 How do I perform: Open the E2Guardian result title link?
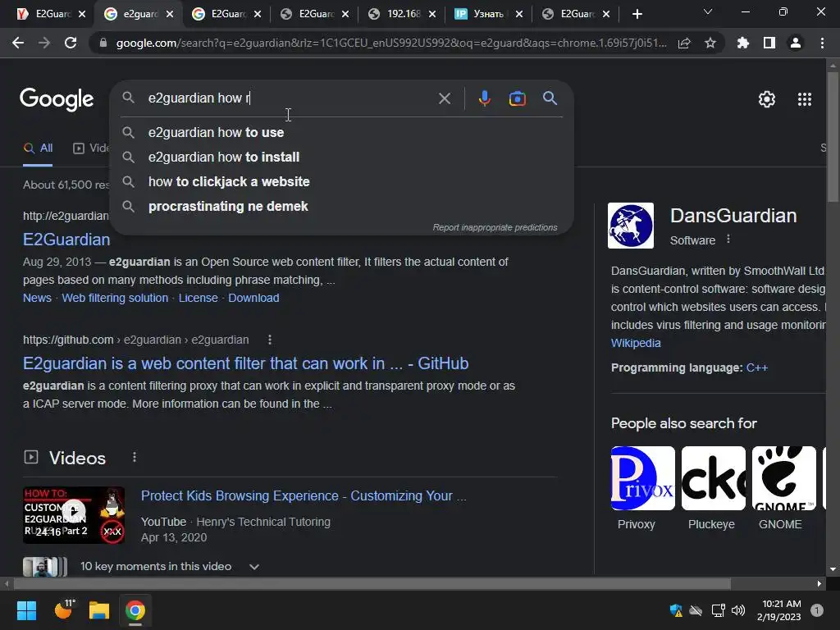[x=66, y=240]
